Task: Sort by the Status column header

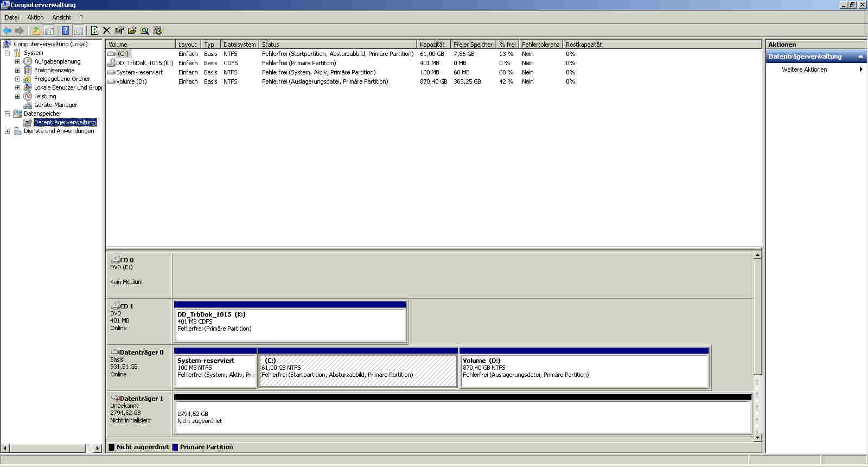Action: click(x=338, y=45)
